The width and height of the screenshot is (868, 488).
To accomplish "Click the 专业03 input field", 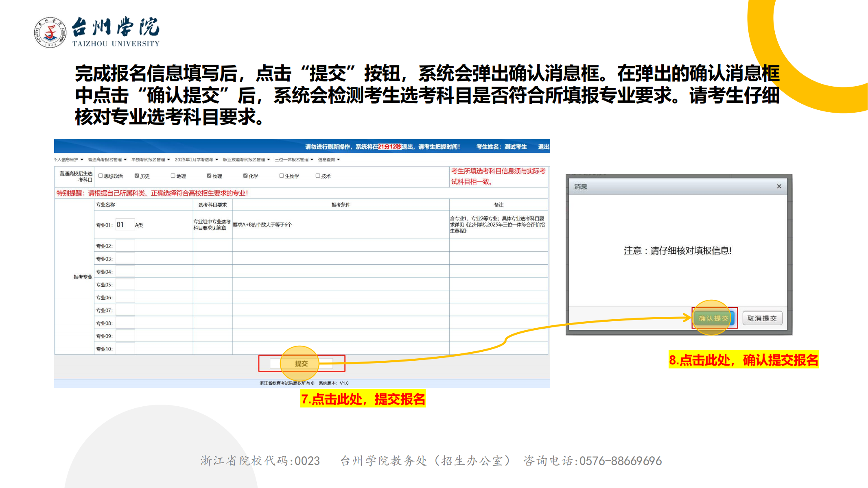I will click(x=125, y=259).
